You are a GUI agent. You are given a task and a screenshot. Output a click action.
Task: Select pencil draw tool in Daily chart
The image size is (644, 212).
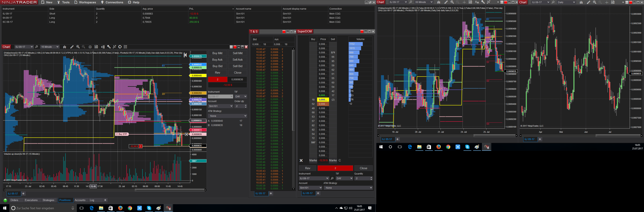(x=589, y=2)
